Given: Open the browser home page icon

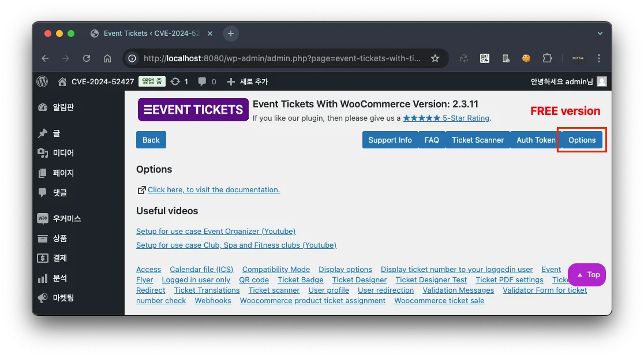Looking at the screenshot, I should tap(107, 58).
